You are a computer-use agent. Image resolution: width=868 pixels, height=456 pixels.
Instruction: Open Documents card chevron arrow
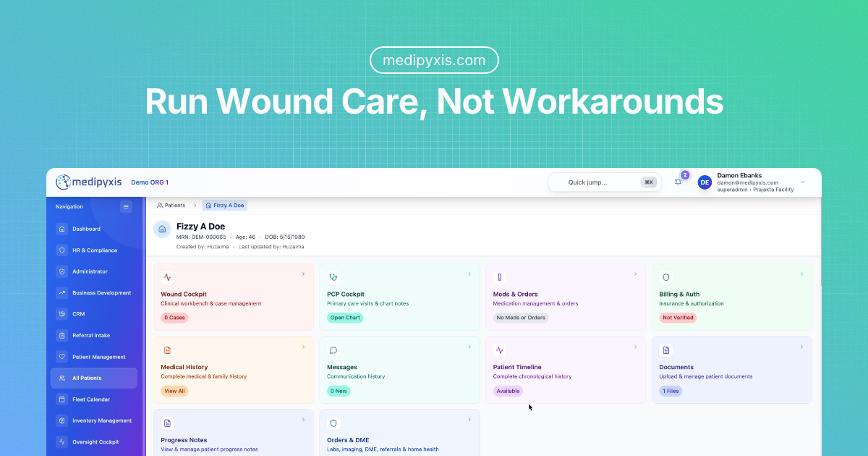[x=801, y=347]
